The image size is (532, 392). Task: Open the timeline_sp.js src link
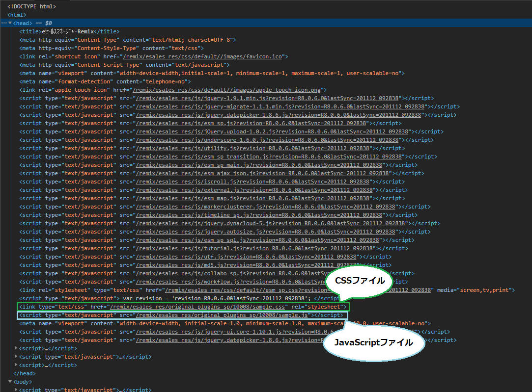tap(259, 215)
